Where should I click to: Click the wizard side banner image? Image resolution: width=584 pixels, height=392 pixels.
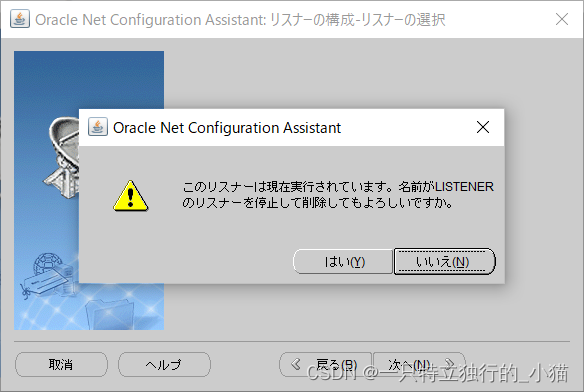89,190
